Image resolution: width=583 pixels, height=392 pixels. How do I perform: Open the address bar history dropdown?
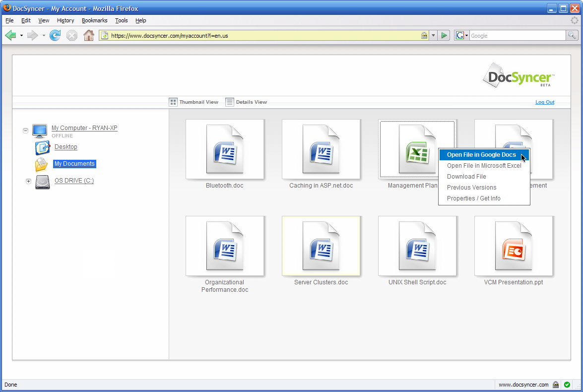coord(433,35)
